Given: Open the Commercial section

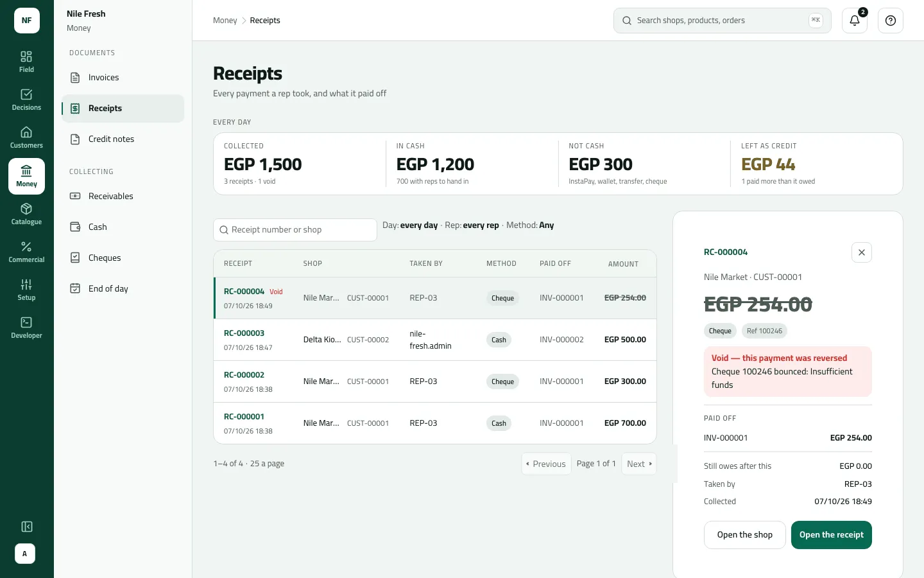Looking at the screenshot, I should click(x=26, y=252).
